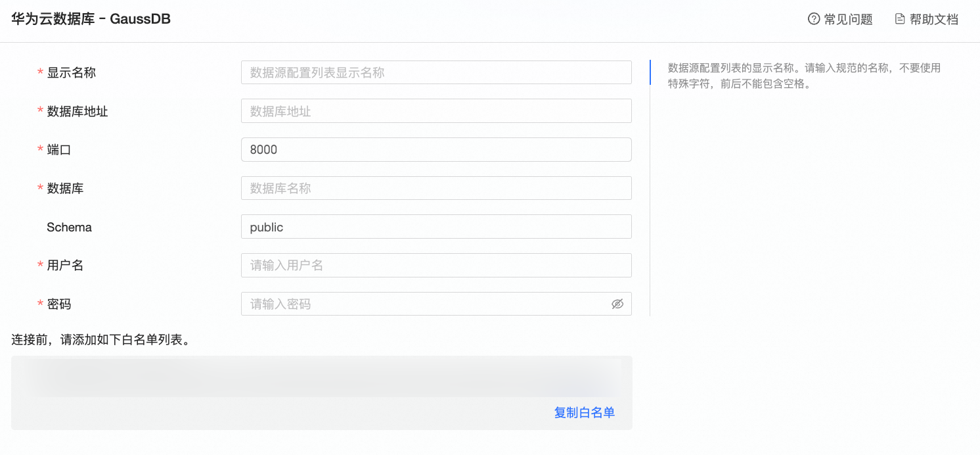Click the 端口 field label

click(59, 150)
